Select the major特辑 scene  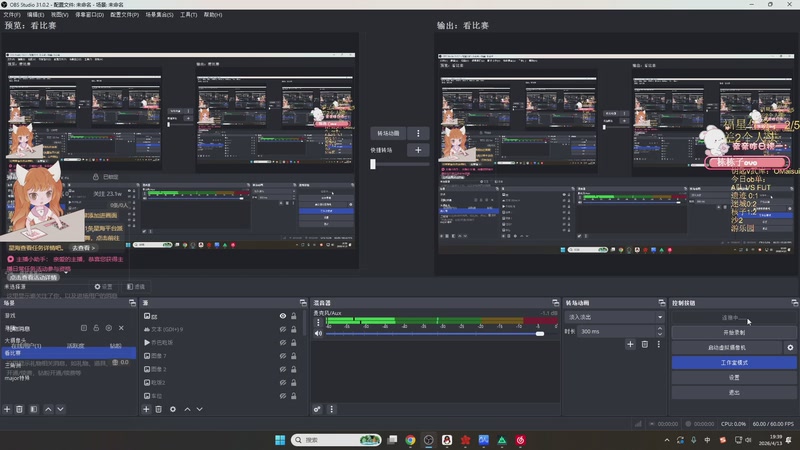[17, 378]
